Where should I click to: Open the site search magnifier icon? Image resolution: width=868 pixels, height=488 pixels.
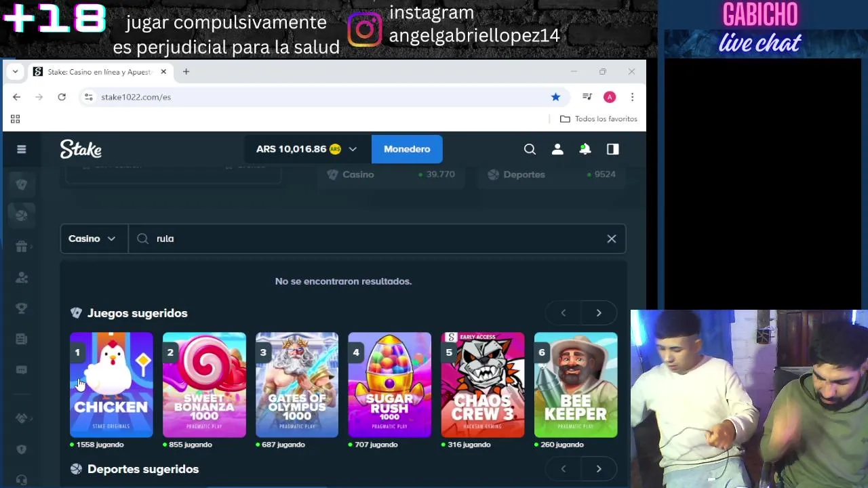pyautogui.click(x=530, y=149)
